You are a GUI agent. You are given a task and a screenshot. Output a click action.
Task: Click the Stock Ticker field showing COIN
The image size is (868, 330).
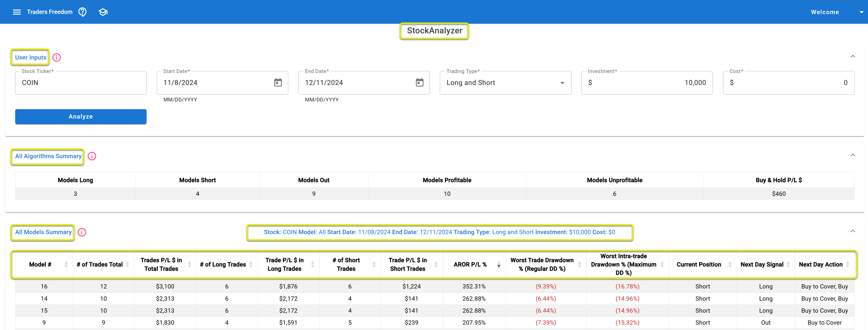click(80, 83)
